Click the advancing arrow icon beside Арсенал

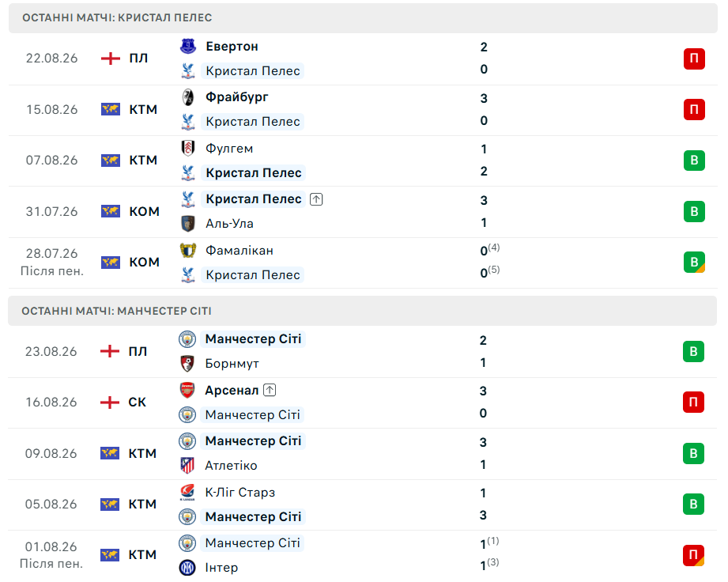(x=270, y=390)
